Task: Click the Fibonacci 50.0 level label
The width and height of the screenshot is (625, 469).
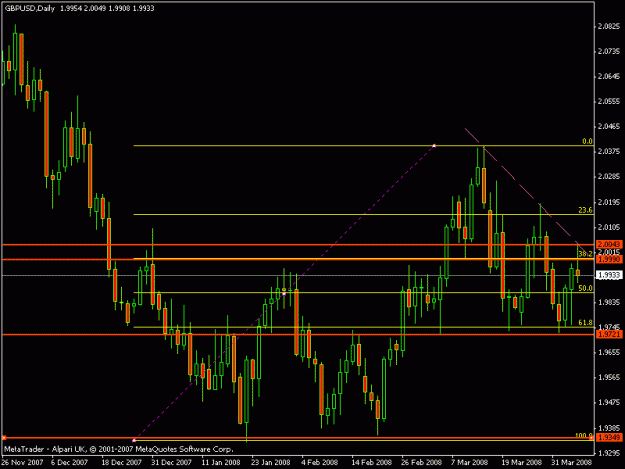Action: coord(585,288)
